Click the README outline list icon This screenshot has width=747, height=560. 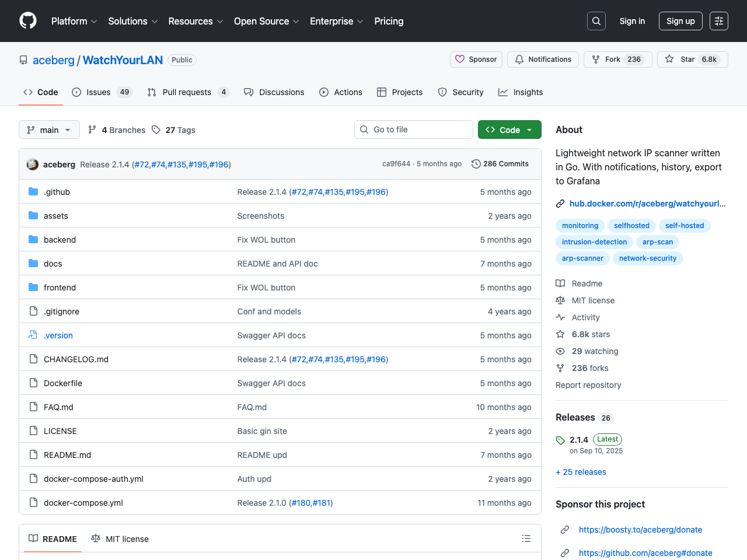pos(526,539)
